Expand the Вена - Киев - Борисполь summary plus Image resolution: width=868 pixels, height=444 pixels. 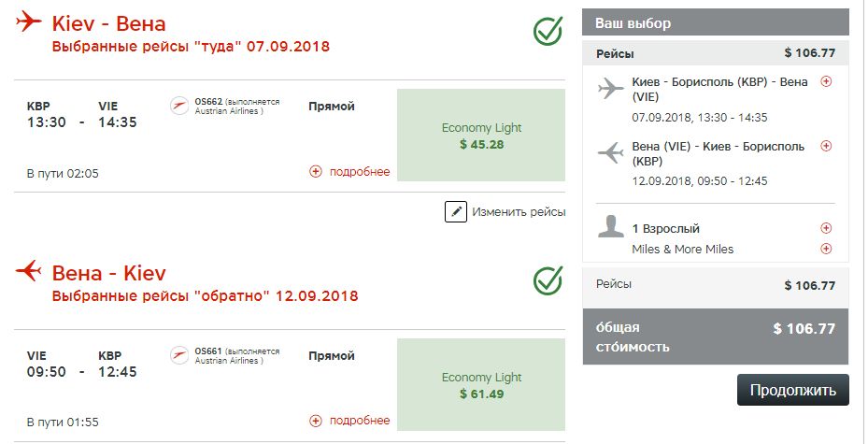(825, 147)
